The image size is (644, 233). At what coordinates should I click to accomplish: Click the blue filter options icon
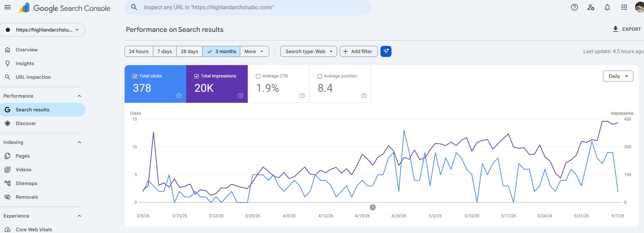pos(386,51)
